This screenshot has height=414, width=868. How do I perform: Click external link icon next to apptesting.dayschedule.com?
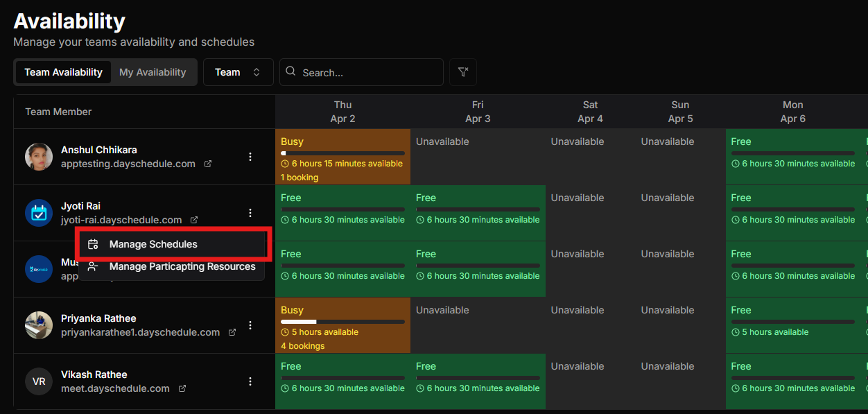[208, 164]
